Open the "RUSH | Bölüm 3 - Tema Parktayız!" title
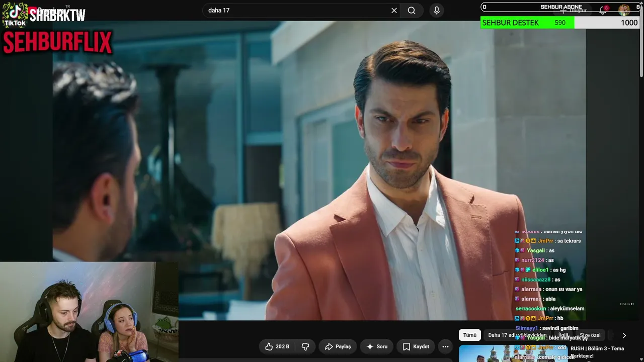This screenshot has width=644, height=362. [x=597, y=352]
